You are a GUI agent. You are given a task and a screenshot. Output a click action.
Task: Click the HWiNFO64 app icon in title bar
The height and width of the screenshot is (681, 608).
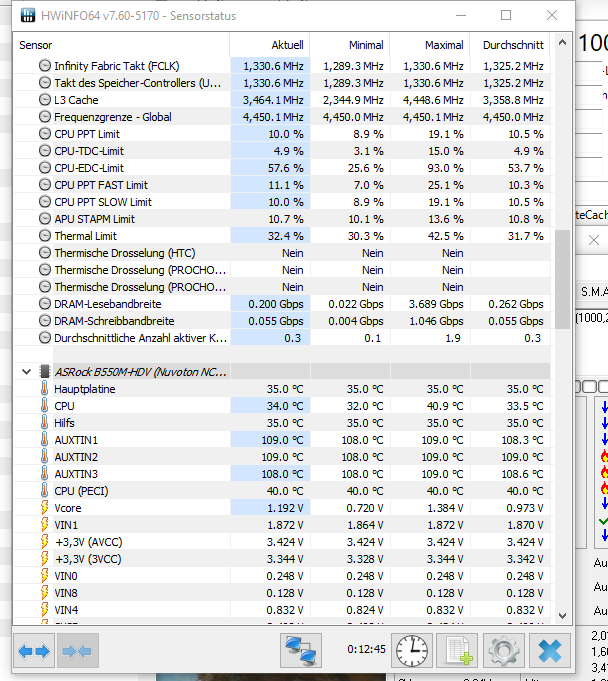coord(28,16)
